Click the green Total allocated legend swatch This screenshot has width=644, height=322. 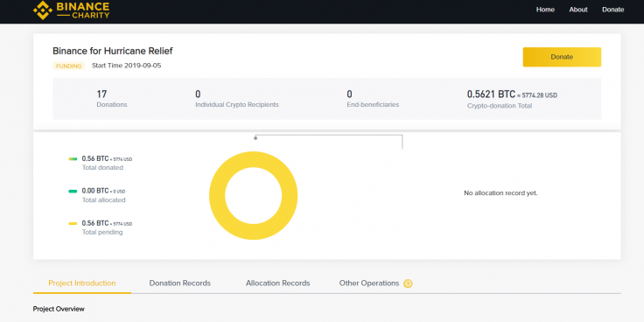click(73, 191)
